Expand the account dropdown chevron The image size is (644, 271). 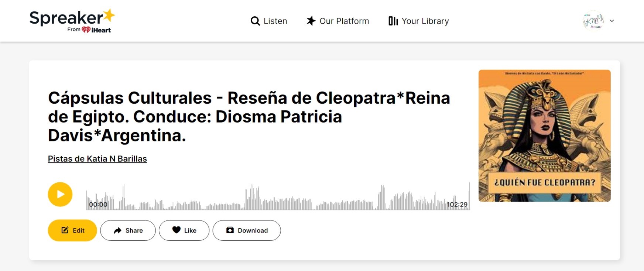coord(612,21)
